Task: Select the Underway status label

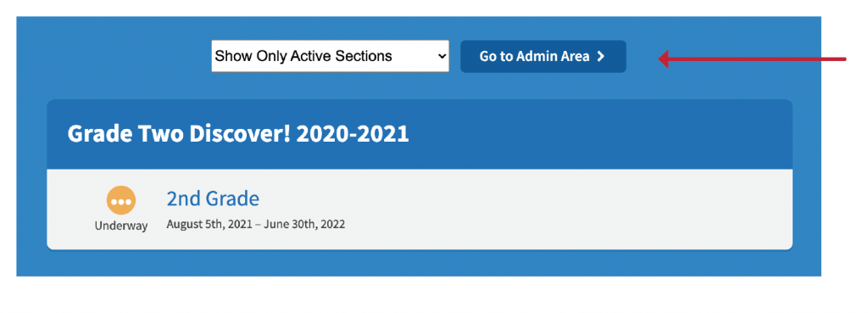Action: [120, 226]
